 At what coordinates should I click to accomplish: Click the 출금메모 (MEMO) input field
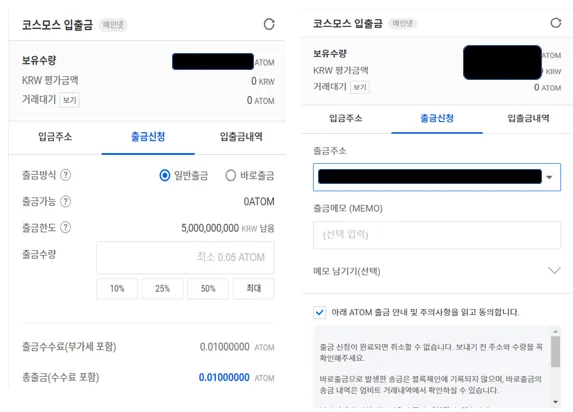[x=437, y=235]
